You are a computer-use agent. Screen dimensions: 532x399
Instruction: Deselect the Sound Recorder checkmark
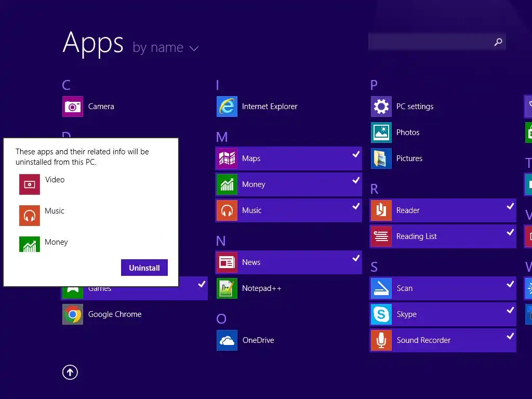510,336
